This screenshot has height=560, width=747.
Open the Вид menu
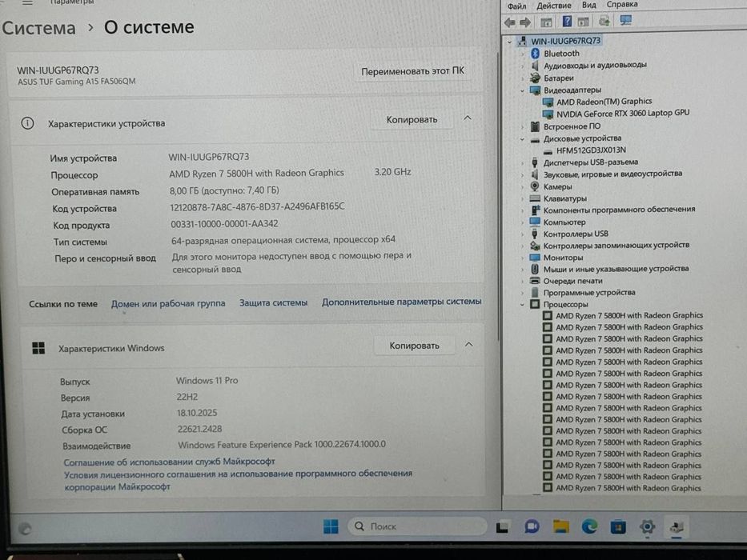click(588, 5)
